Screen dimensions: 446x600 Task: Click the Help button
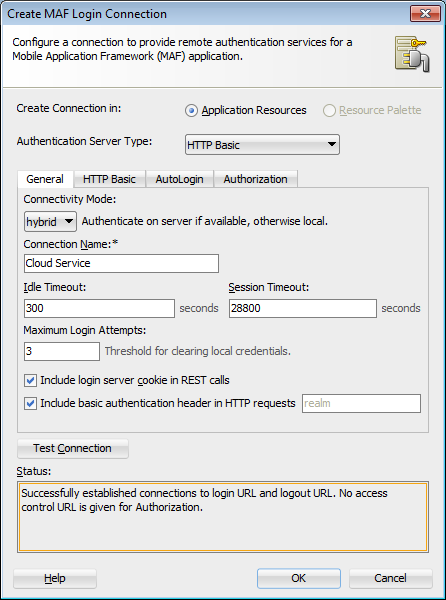(x=55, y=578)
